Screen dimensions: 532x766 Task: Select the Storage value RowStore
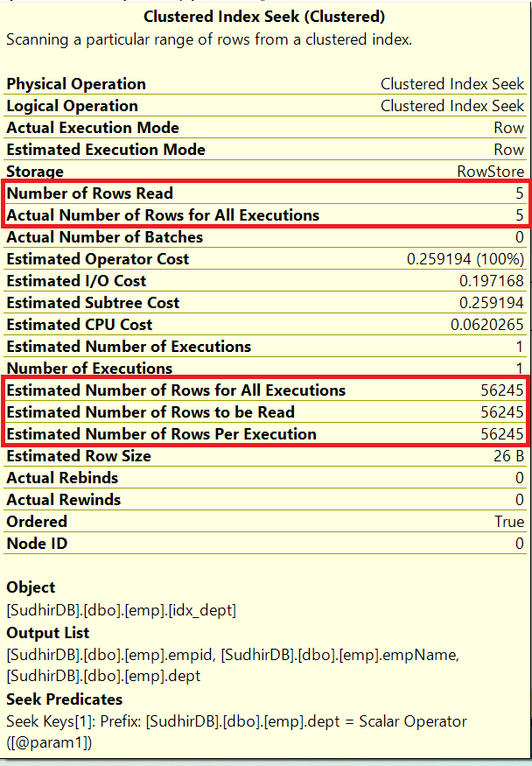point(491,172)
